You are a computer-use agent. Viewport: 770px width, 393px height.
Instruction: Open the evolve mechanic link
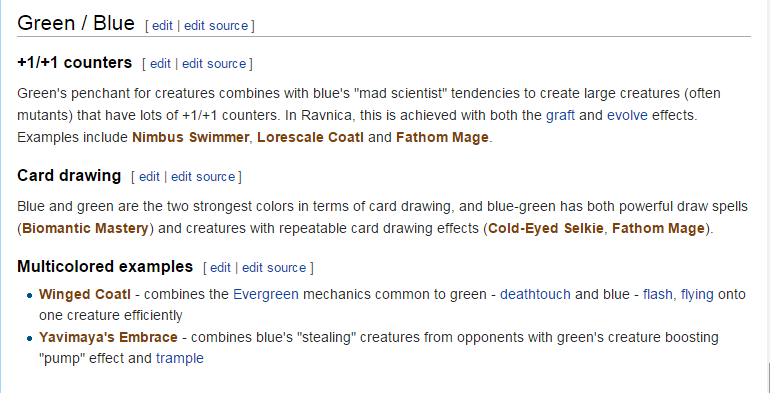(x=627, y=115)
